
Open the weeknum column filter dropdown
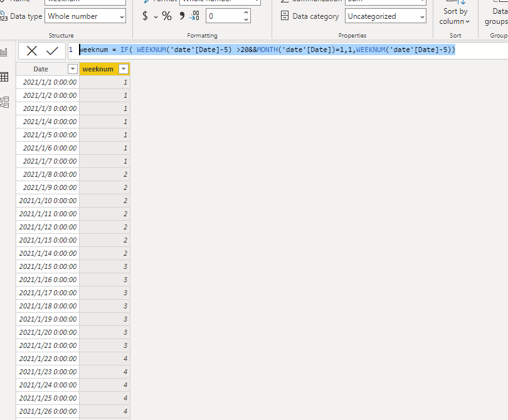(x=124, y=69)
